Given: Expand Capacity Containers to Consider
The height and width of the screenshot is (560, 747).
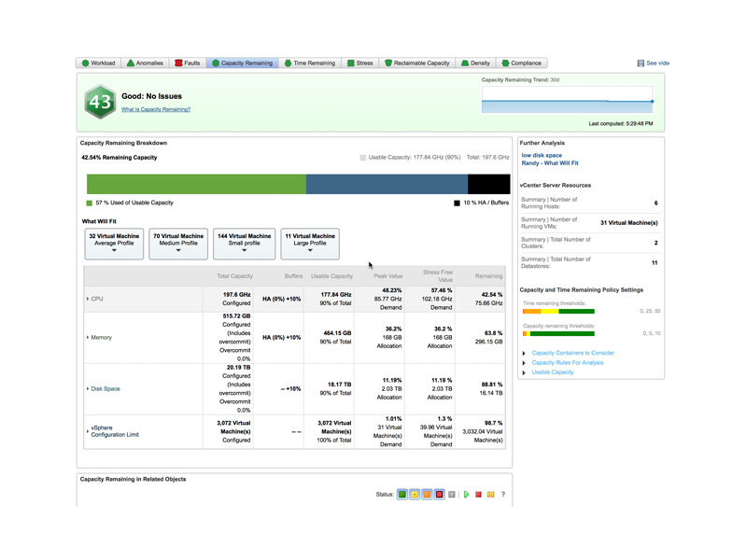Looking at the screenshot, I should pos(525,354).
